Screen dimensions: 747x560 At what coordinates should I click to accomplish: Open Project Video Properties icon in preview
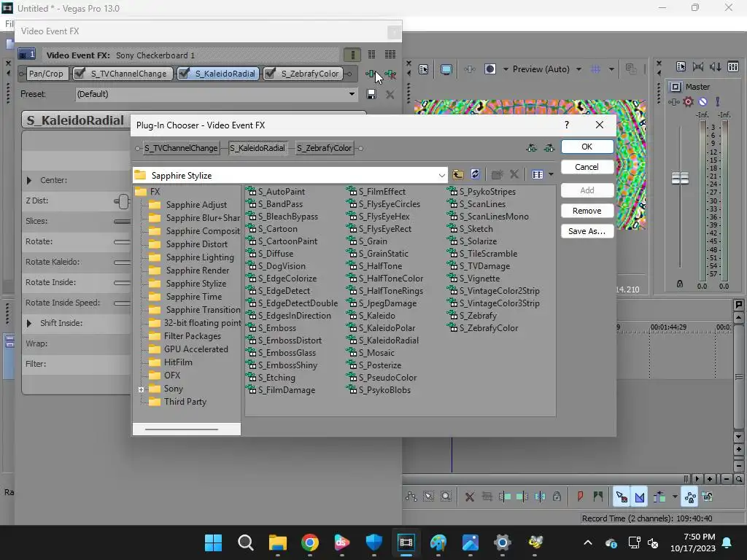[x=424, y=69]
